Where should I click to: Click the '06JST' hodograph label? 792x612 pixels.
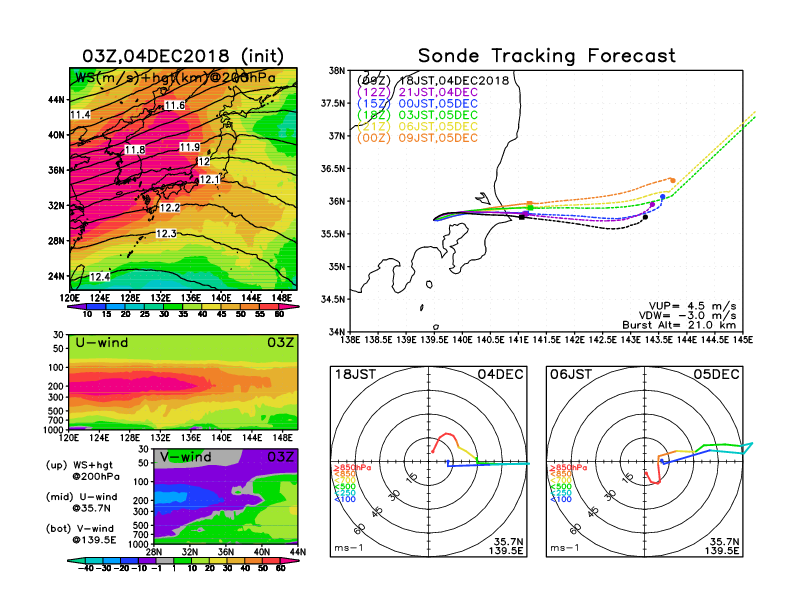pyautogui.click(x=571, y=374)
